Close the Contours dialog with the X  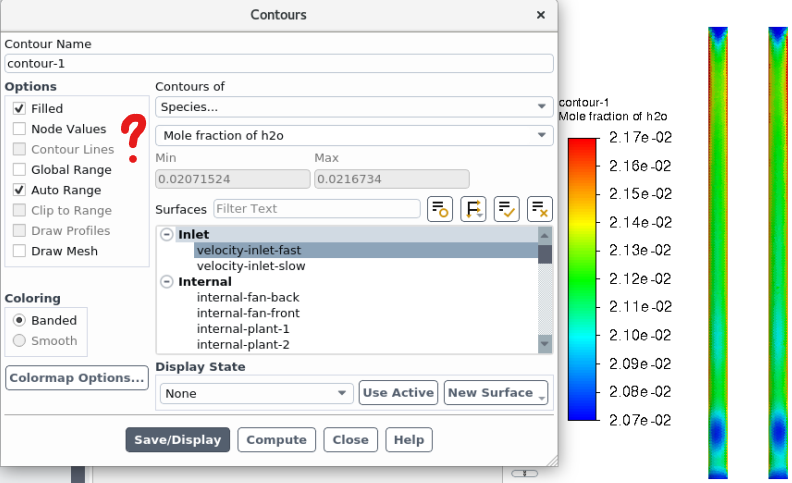click(541, 15)
